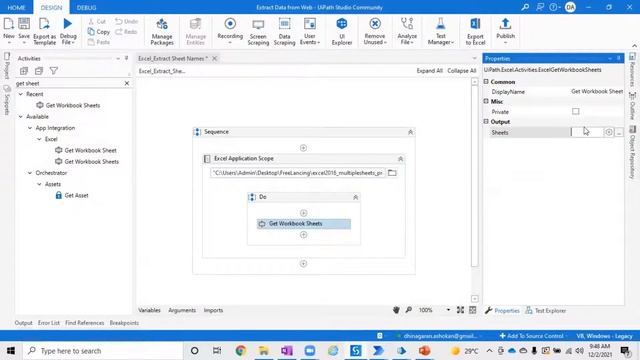Click the Sheets output input field
The width and height of the screenshot is (640, 360).
587,132
